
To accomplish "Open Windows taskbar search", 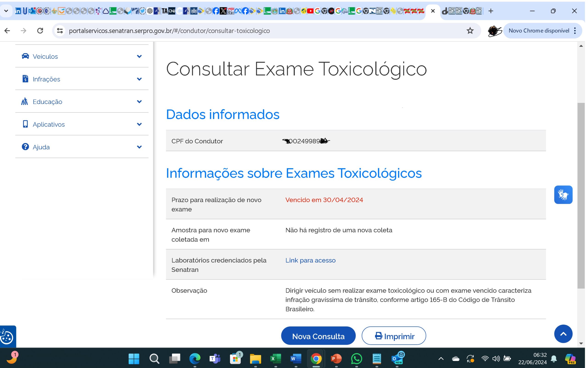I will (154, 359).
